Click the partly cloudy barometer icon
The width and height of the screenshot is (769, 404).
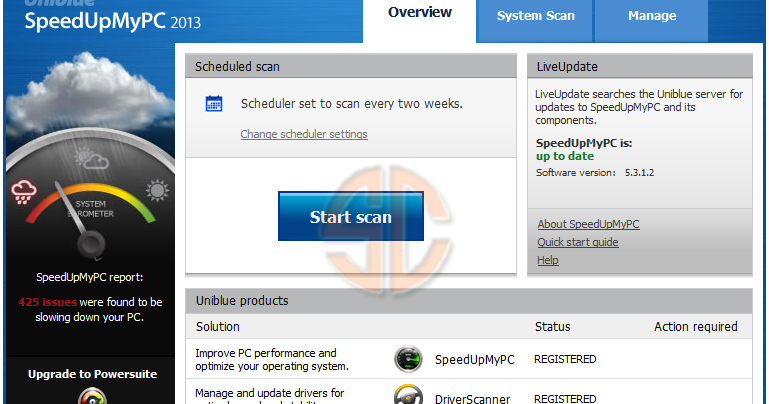92,159
